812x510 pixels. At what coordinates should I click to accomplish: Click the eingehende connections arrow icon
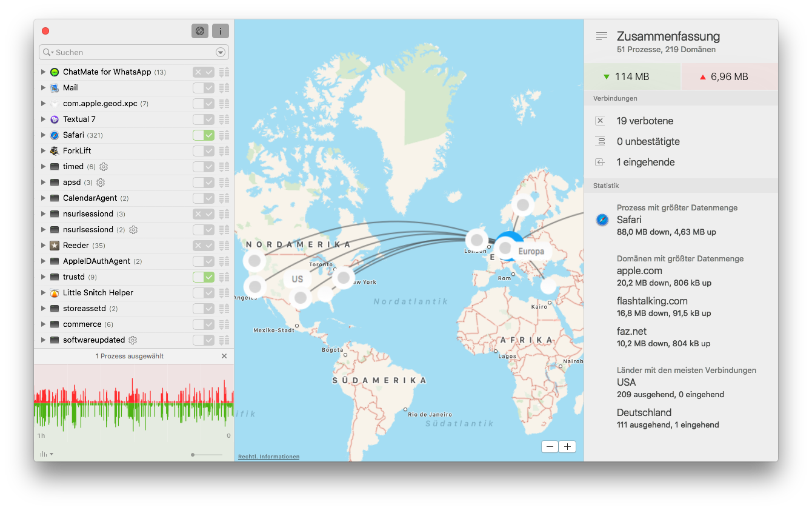pos(600,163)
